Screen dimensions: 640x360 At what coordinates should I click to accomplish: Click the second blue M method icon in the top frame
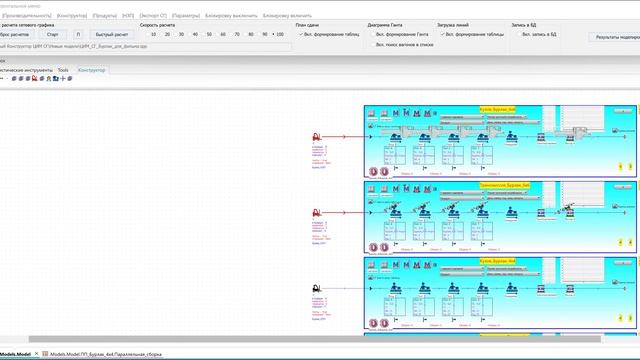(406, 112)
